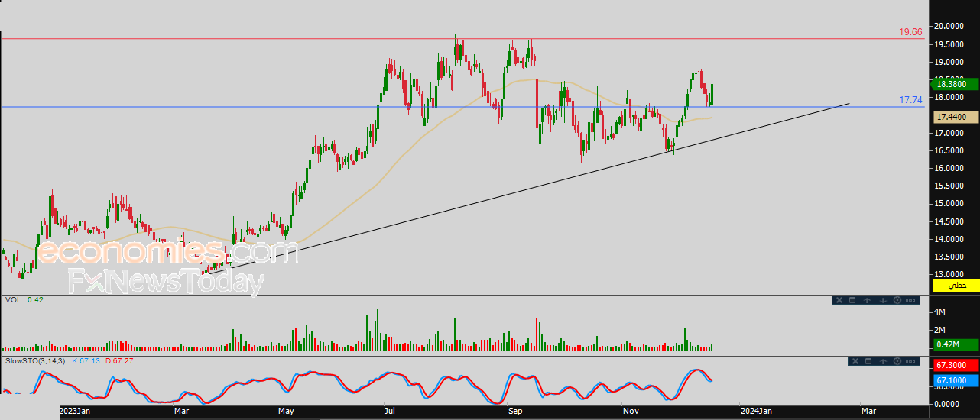Click the moving average tag 17.4400
Screen dimensions: 980x420
tap(955, 117)
